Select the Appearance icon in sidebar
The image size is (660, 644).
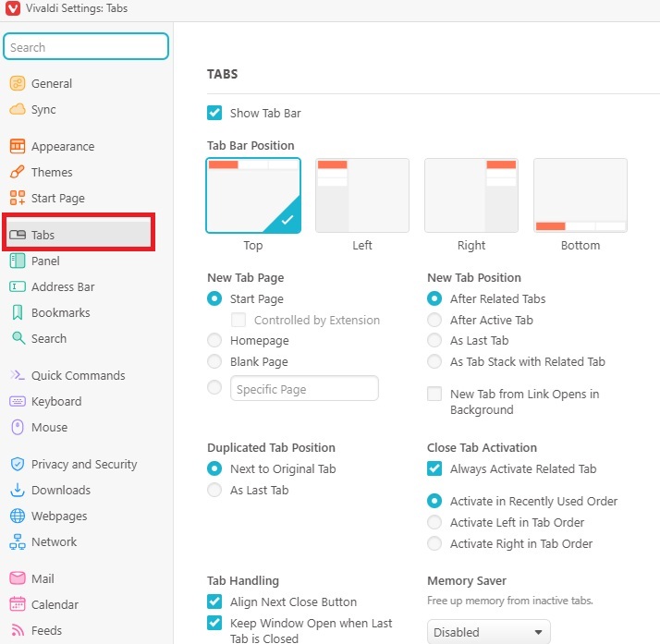(18, 146)
